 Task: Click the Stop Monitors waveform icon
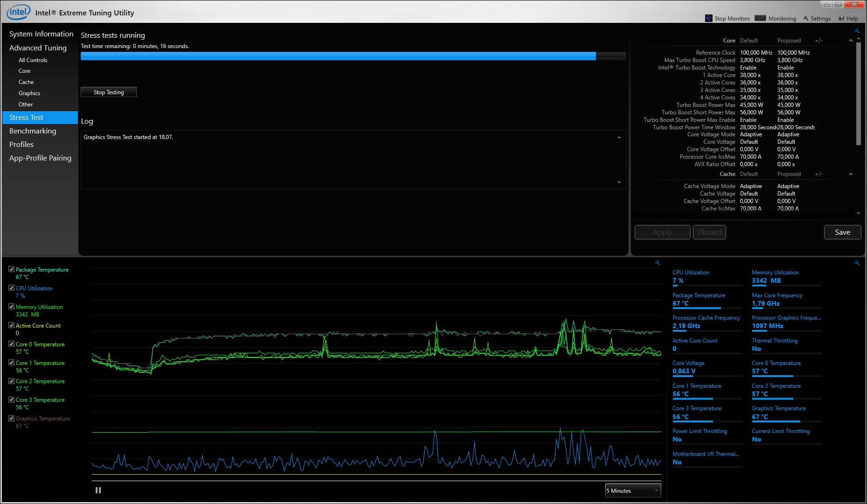tap(708, 18)
